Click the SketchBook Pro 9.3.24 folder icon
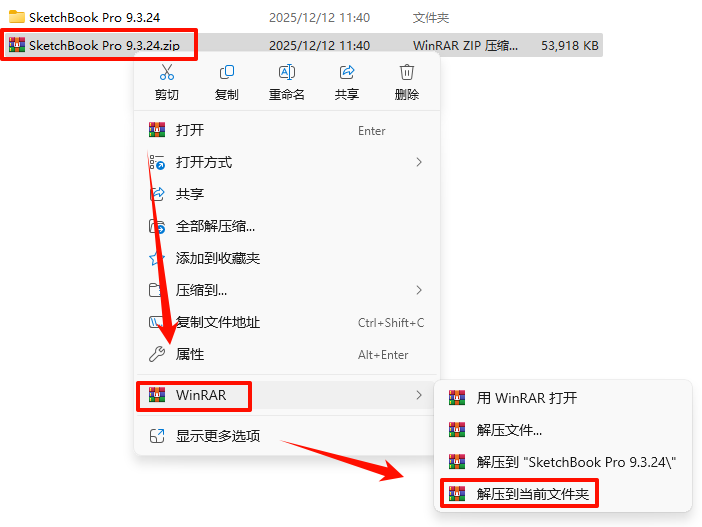This screenshot has width=702, height=527. coord(17,17)
